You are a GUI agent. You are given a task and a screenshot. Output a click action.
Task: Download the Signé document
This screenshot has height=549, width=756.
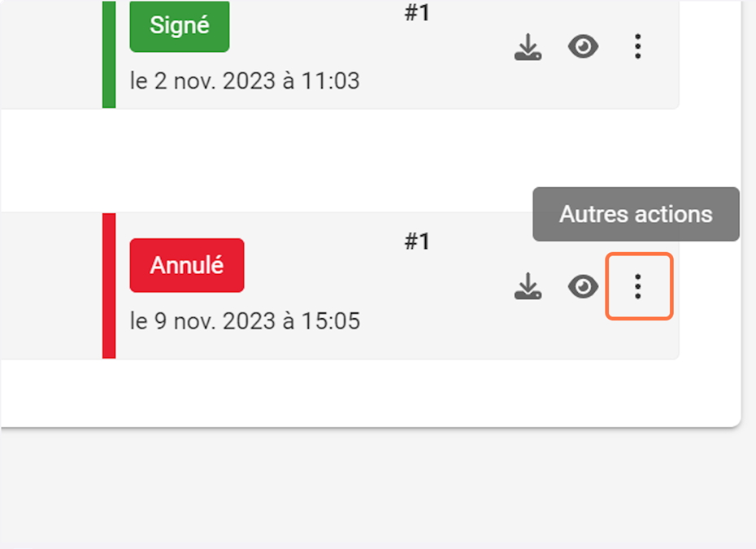[x=528, y=49]
